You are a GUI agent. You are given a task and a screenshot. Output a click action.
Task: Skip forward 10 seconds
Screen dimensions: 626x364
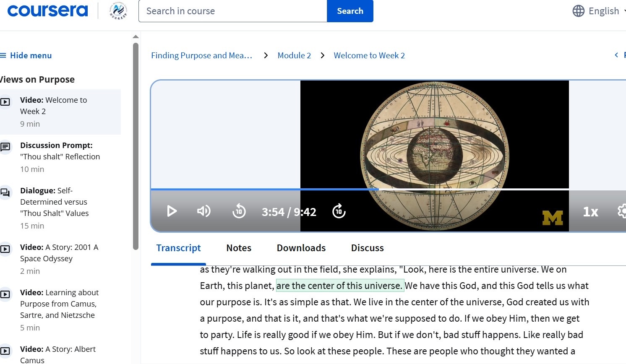point(339,211)
